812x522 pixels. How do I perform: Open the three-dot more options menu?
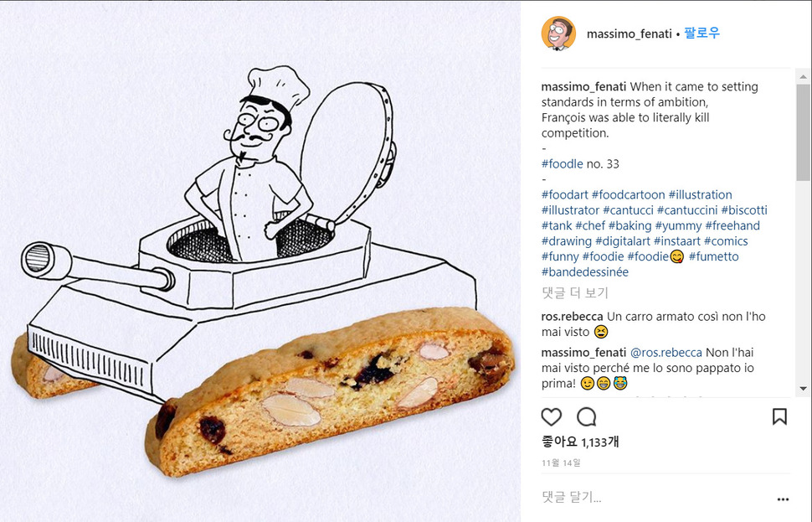pyautogui.click(x=783, y=499)
